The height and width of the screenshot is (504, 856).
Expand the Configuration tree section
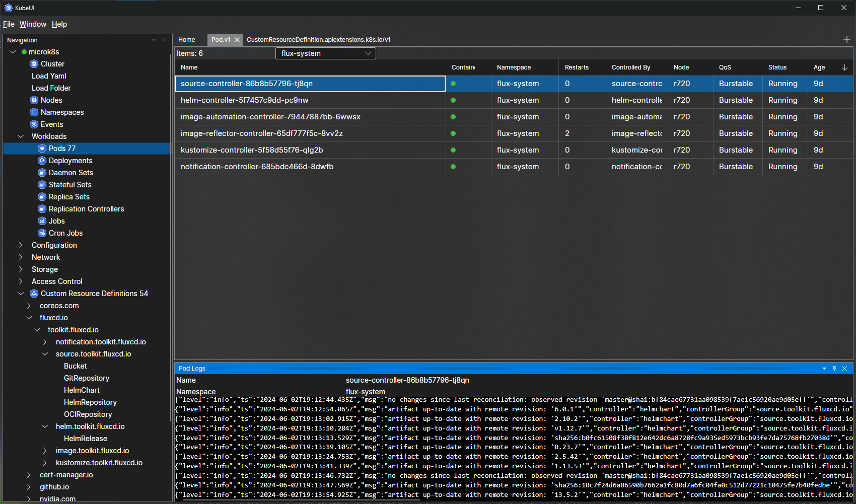(x=21, y=245)
